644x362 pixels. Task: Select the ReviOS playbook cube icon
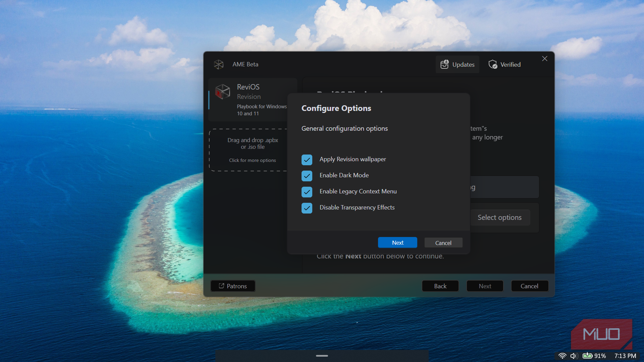point(222,92)
